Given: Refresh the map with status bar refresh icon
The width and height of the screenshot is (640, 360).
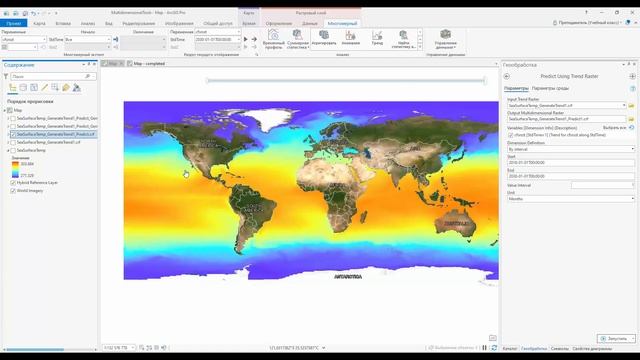Looking at the screenshot, I should pos(494,348).
